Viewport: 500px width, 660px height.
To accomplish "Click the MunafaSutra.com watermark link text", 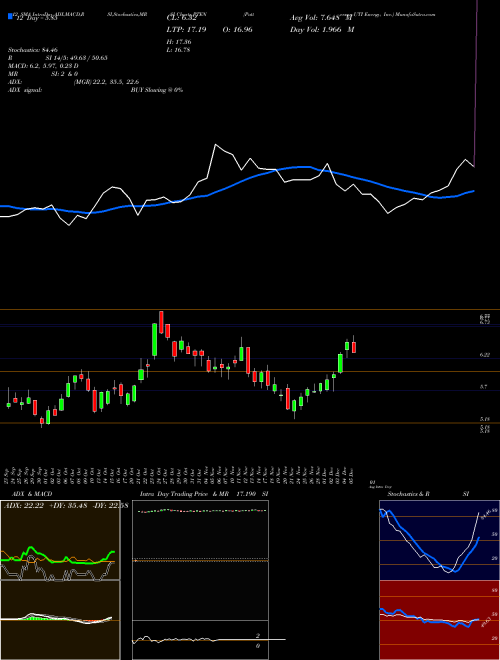I will pyautogui.click(x=413, y=14).
